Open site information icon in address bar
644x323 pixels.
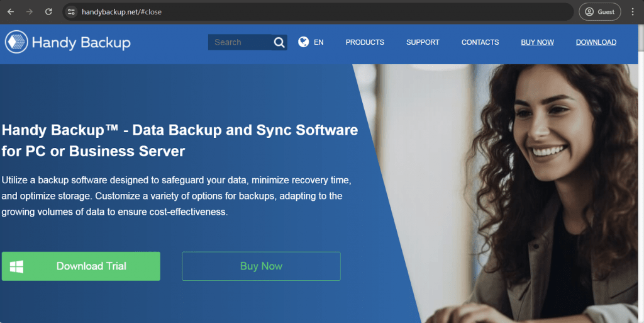point(71,12)
